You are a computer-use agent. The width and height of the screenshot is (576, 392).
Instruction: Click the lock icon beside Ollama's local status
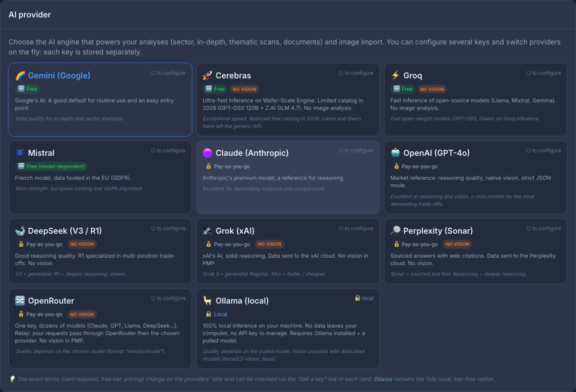(357, 298)
